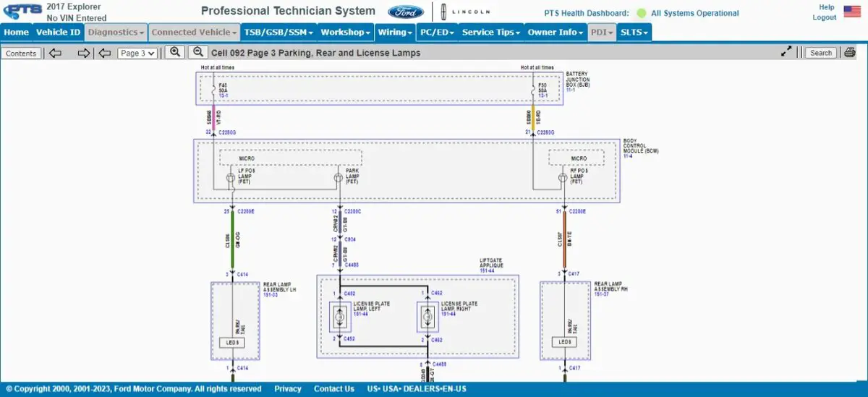Print the wiring diagram
This screenshot has height=397, width=868.
pyautogui.click(x=849, y=52)
